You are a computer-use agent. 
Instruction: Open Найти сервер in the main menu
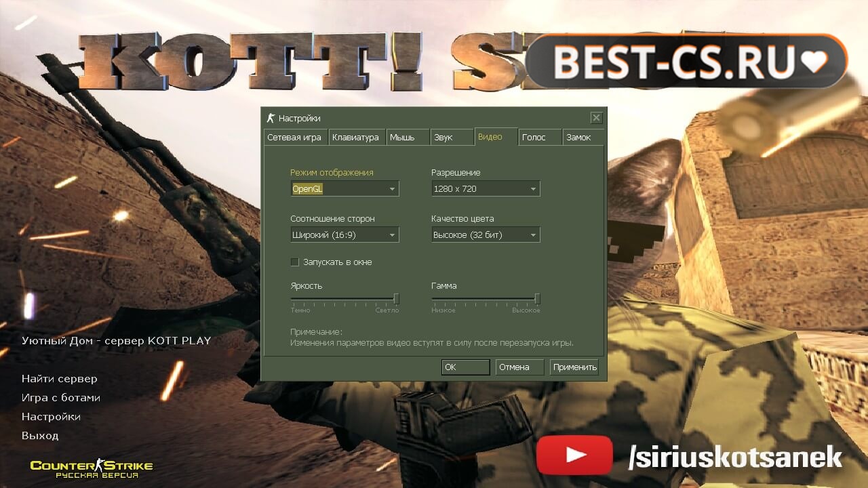click(x=60, y=379)
